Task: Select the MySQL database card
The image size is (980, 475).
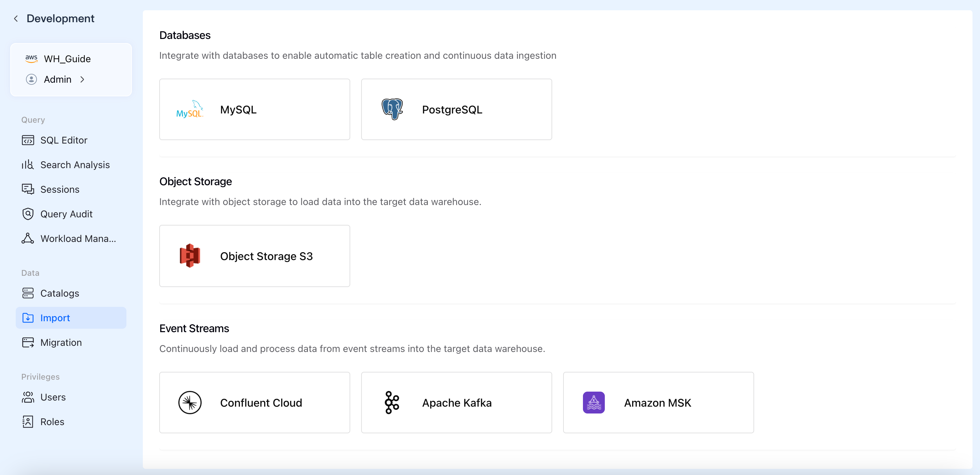Action: (255, 110)
